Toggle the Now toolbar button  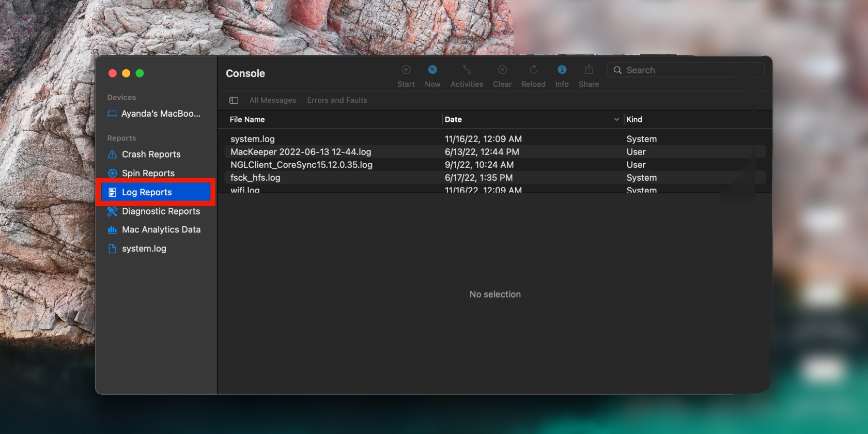432,70
